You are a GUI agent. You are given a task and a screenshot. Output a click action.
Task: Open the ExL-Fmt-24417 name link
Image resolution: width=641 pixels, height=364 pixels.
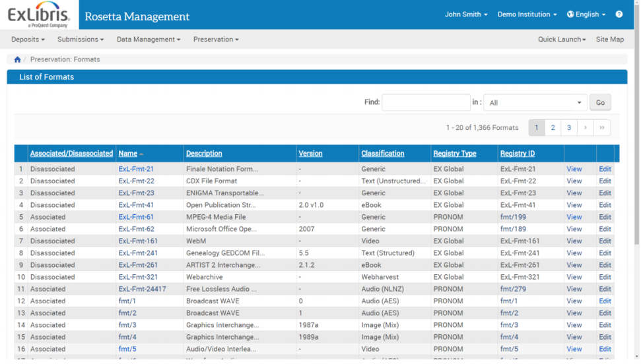click(x=143, y=289)
